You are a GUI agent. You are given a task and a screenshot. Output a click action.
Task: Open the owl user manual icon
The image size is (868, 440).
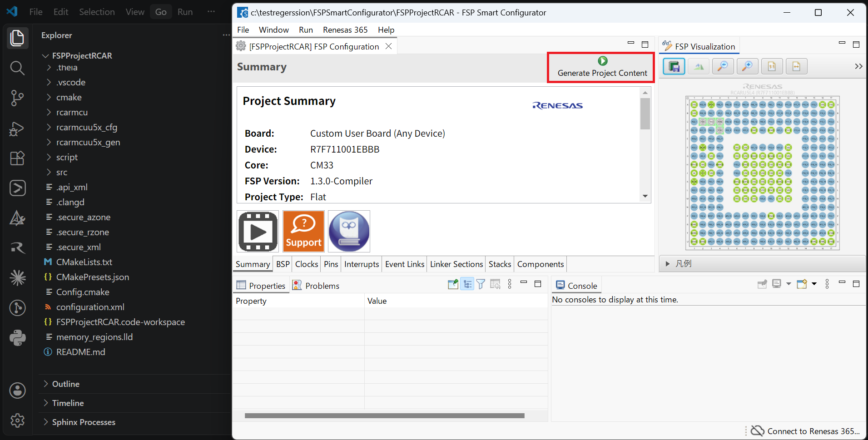pos(349,232)
